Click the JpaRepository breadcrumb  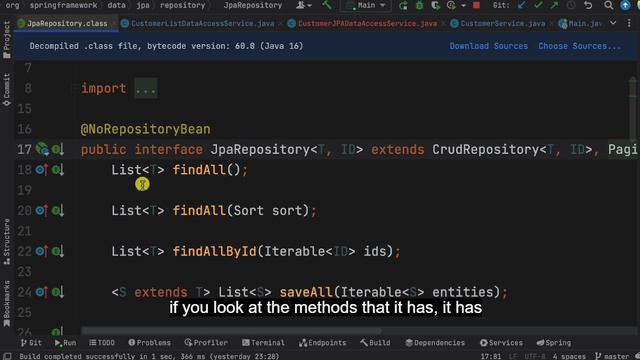(x=253, y=5)
